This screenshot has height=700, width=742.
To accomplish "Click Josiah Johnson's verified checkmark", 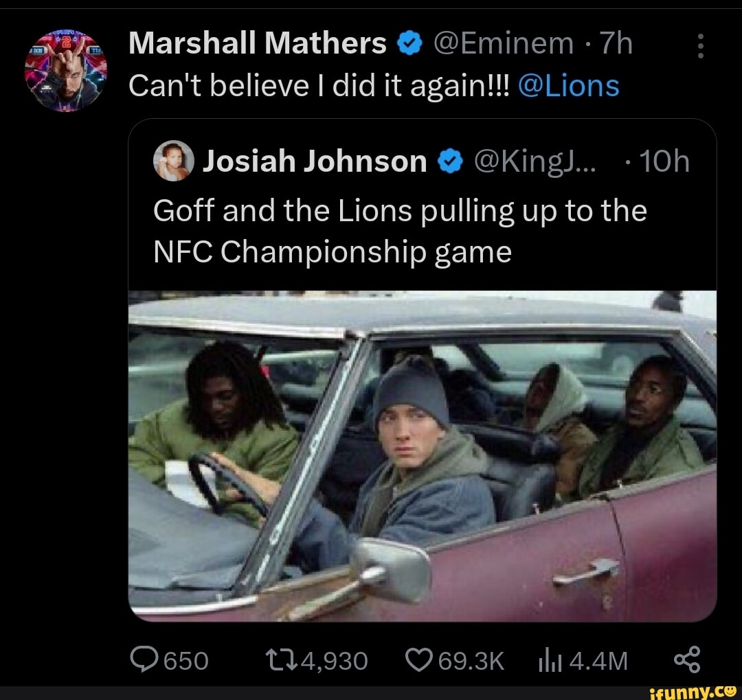I will click(451, 161).
